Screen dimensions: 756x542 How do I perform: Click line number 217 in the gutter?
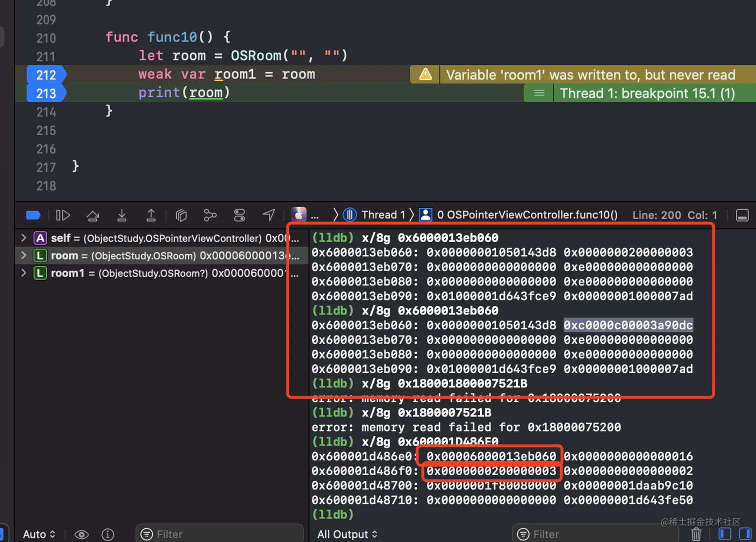coord(46,167)
